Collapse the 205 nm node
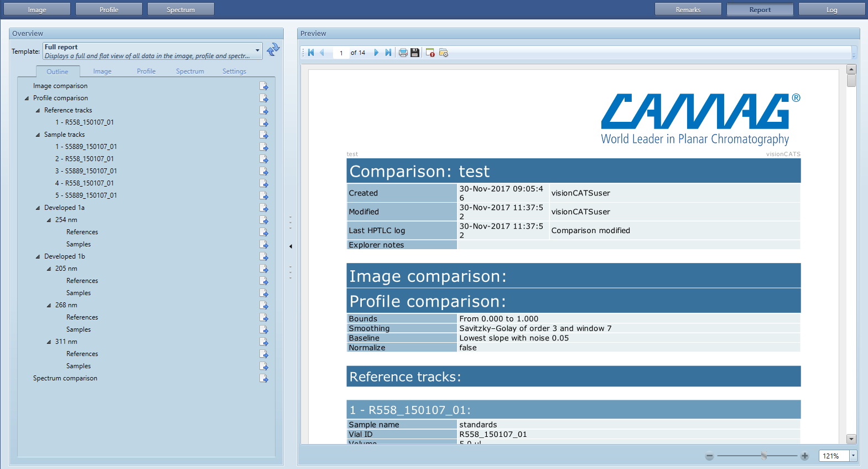This screenshot has width=868, height=469. (49, 269)
